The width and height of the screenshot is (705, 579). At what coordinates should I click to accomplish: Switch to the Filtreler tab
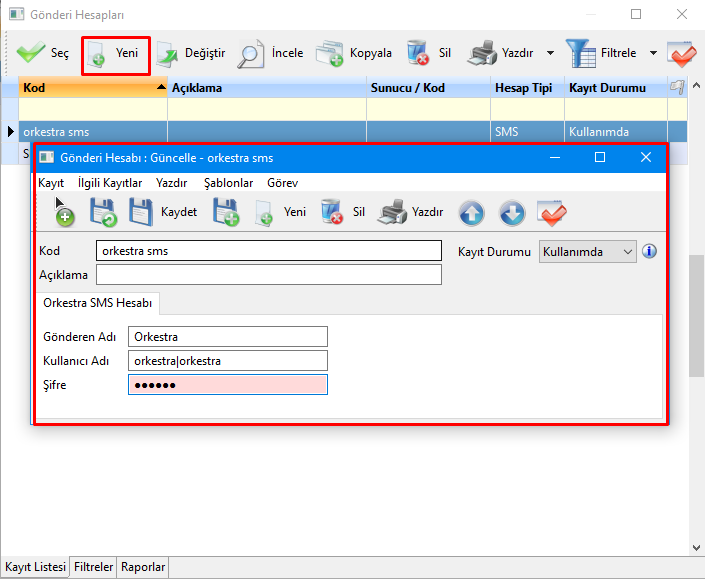coord(93,567)
